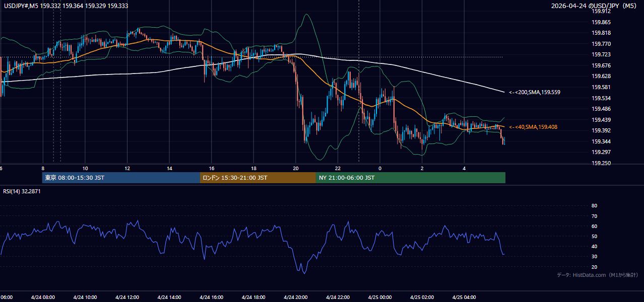Click hour label 12 under price chart
This screenshot has width=644, height=302.
(127, 168)
